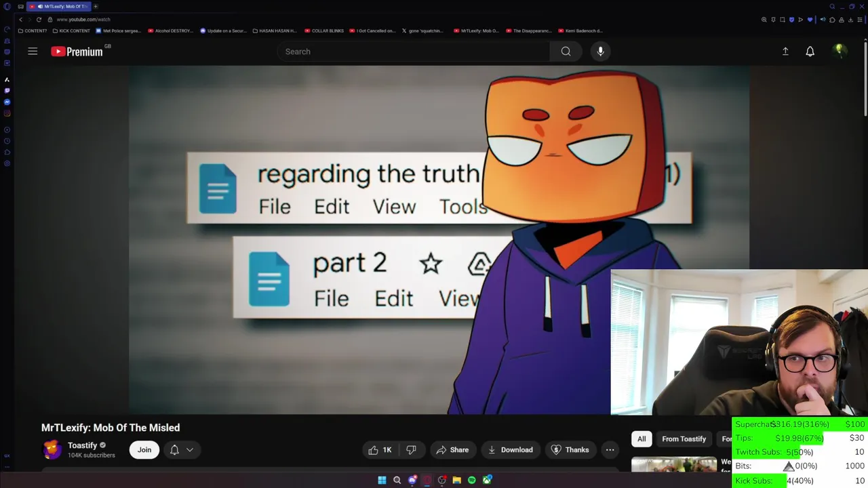Open the Alcohol DESTROY bookmark
This screenshot has width=868, height=488.
coord(170,30)
